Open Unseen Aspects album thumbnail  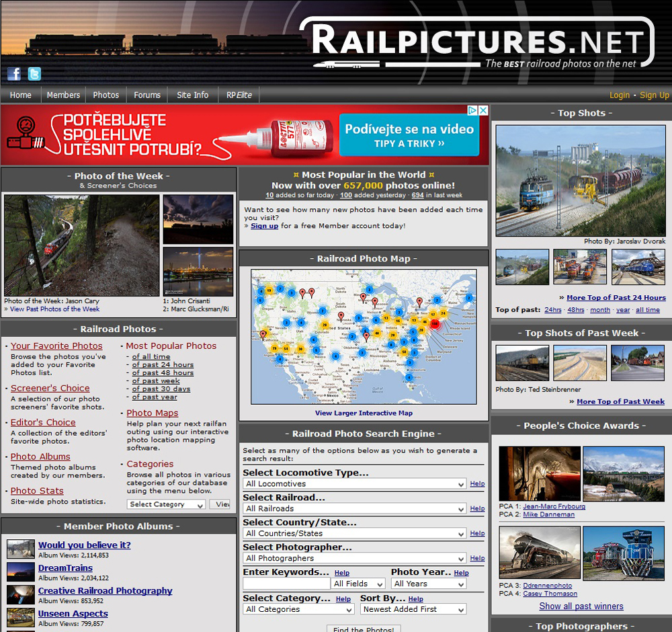point(21,617)
